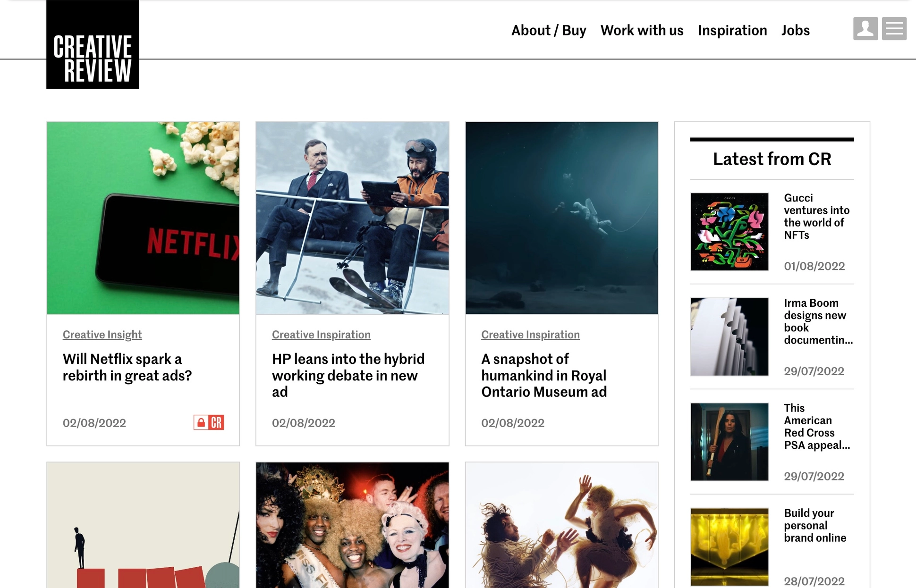Open the hamburger navigation menu

tap(894, 29)
